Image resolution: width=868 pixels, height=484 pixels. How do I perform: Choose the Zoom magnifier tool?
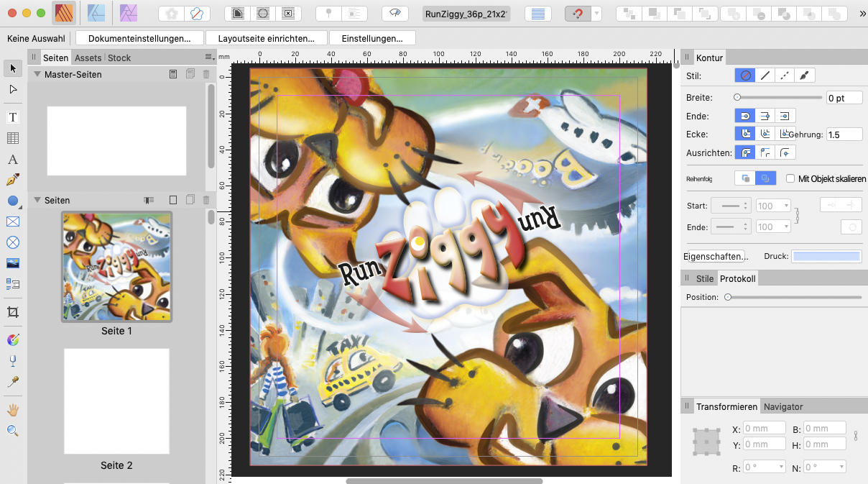point(13,431)
